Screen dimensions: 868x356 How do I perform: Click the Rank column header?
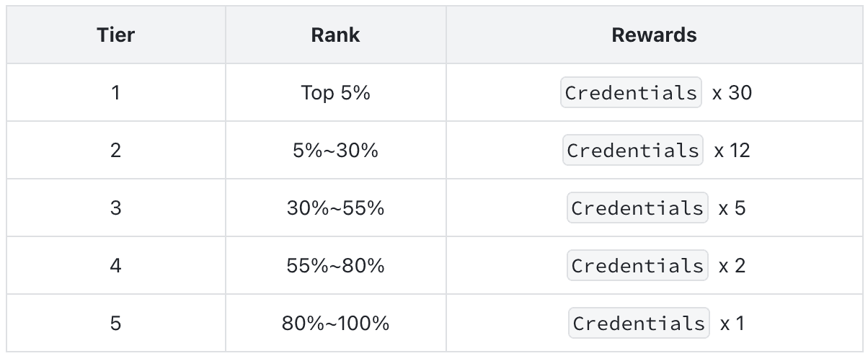pos(335,35)
